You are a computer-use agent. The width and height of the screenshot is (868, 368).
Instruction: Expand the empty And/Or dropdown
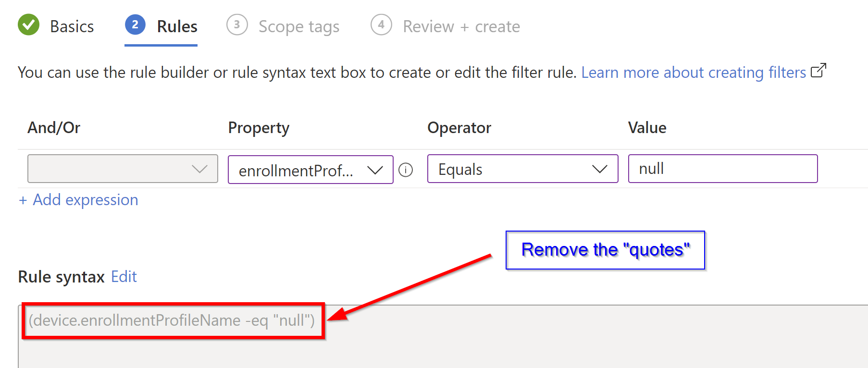123,169
